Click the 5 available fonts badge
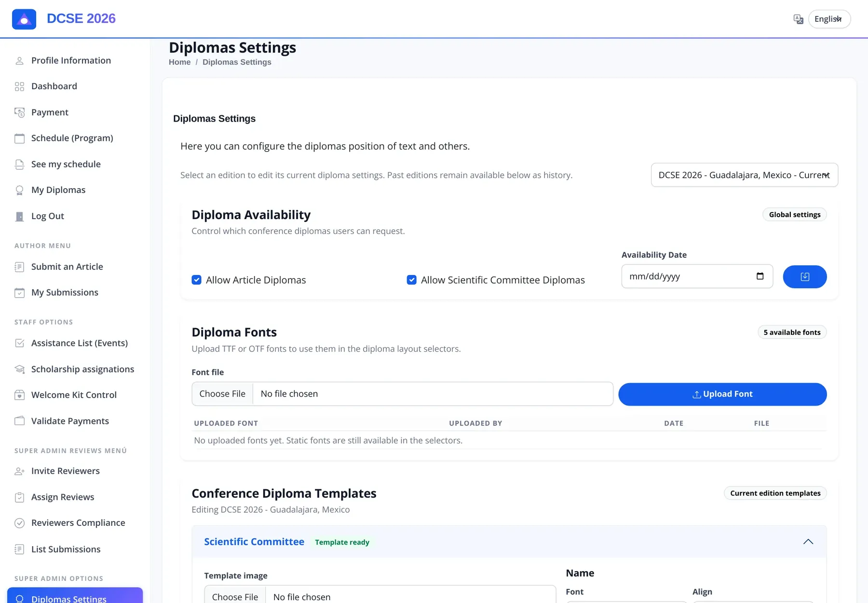 tap(792, 332)
